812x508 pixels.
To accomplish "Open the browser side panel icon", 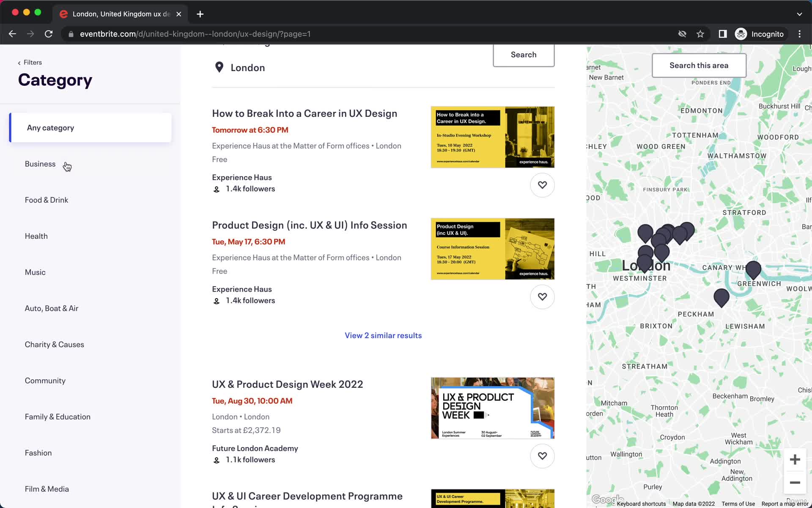I will click(723, 34).
